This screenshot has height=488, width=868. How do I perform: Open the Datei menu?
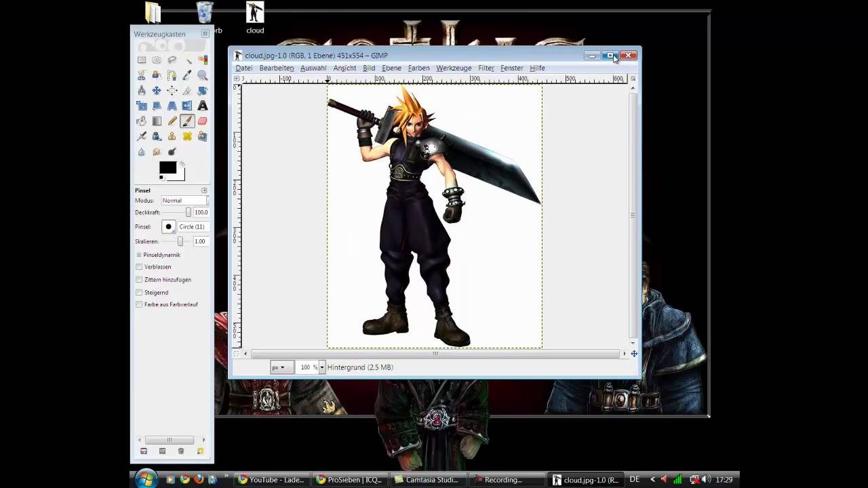(x=244, y=68)
